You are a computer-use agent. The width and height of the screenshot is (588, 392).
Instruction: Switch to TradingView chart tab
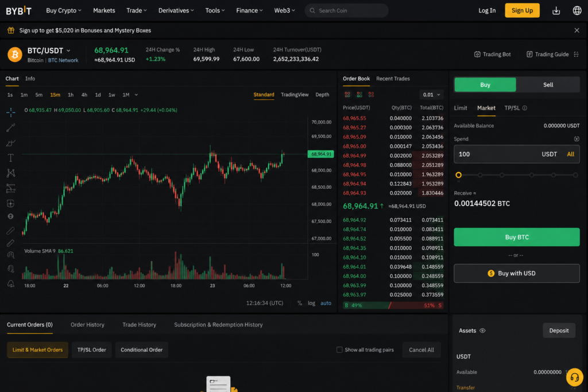tap(295, 95)
